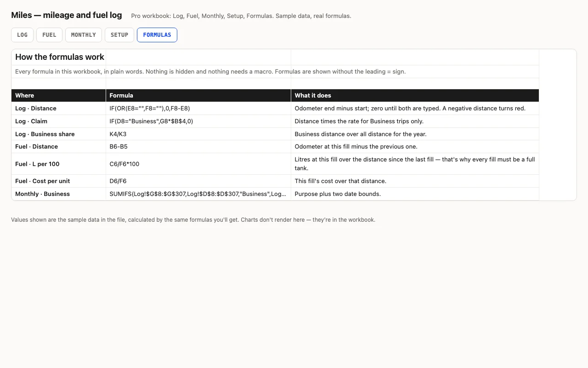Screen dimensions: 588x368
Task: Click the 'What it does' column header
Action: point(415,95)
